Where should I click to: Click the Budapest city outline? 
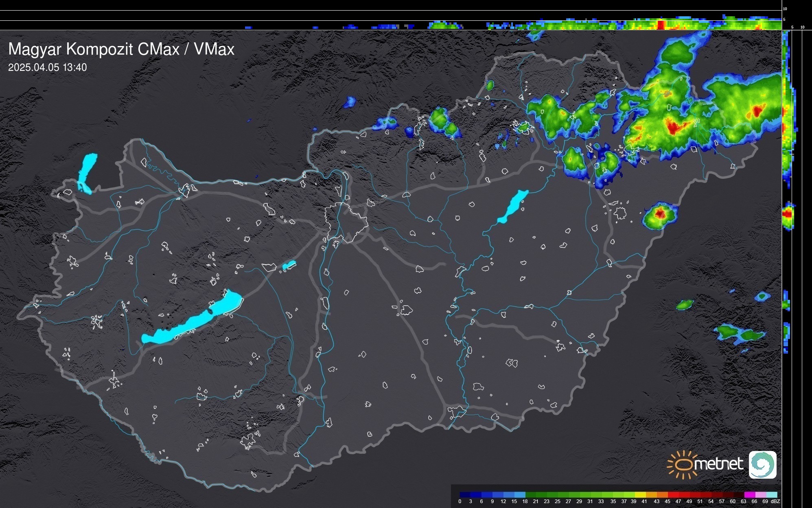pyautogui.click(x=346, y=222)
